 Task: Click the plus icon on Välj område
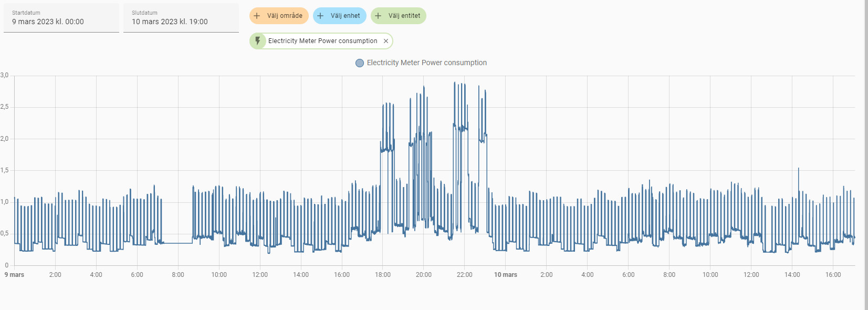257,16
